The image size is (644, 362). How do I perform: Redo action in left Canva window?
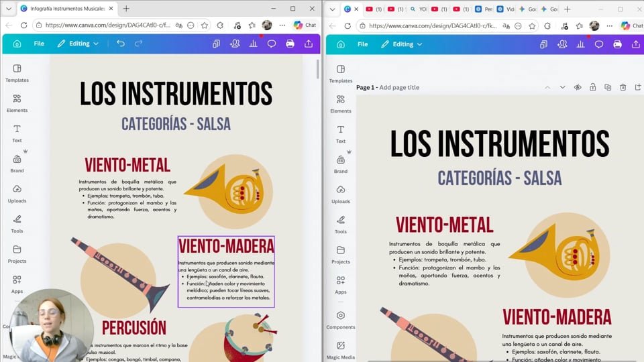(138, 44)
